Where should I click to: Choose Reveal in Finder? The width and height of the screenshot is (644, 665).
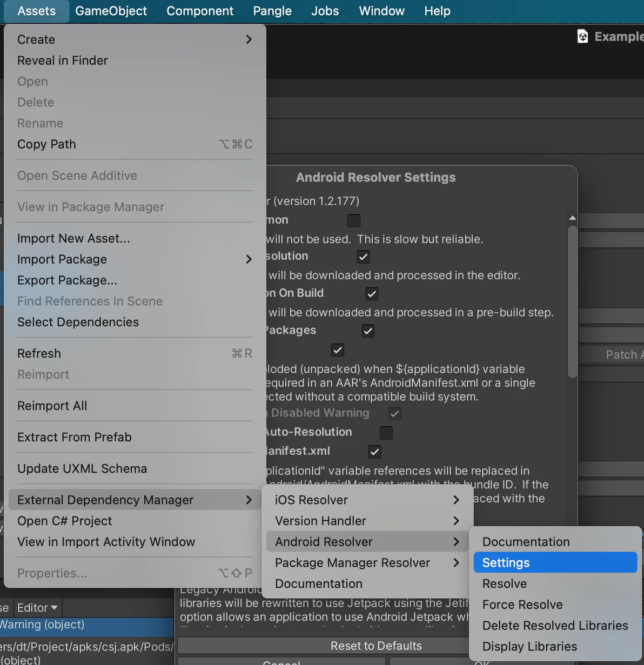click(x=135, y=61)
